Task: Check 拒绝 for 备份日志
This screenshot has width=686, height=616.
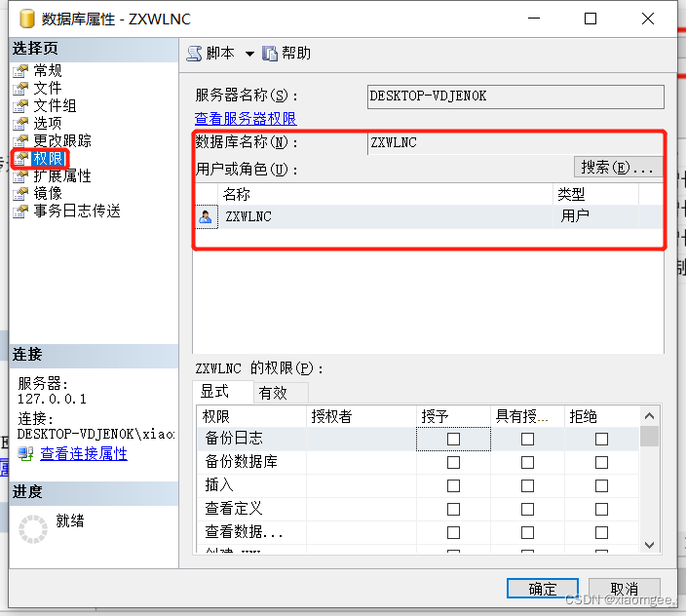Action: 601,439
